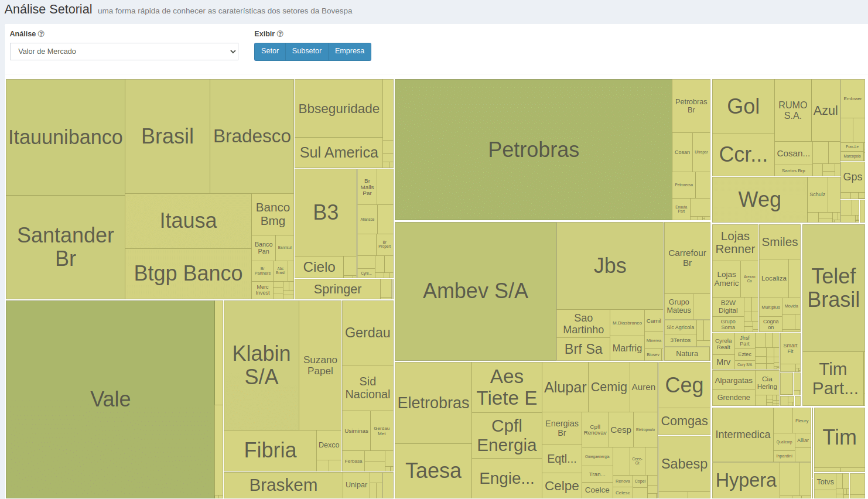Open the Valor de Mercado dropdown
Screen dimensions: 868x499
(124, 52)
